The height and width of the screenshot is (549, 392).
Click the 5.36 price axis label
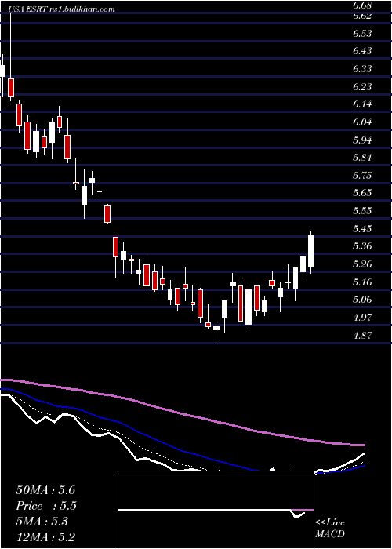pyautogui.click(x=362, y=245)
